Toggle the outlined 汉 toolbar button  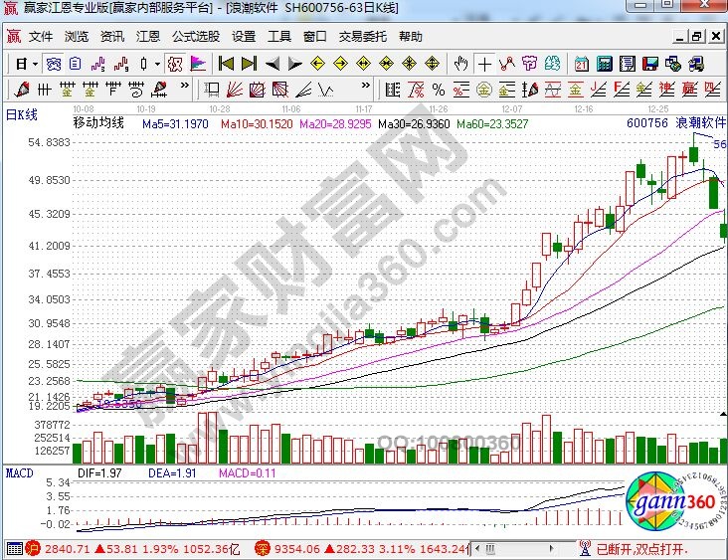[174, 64]
